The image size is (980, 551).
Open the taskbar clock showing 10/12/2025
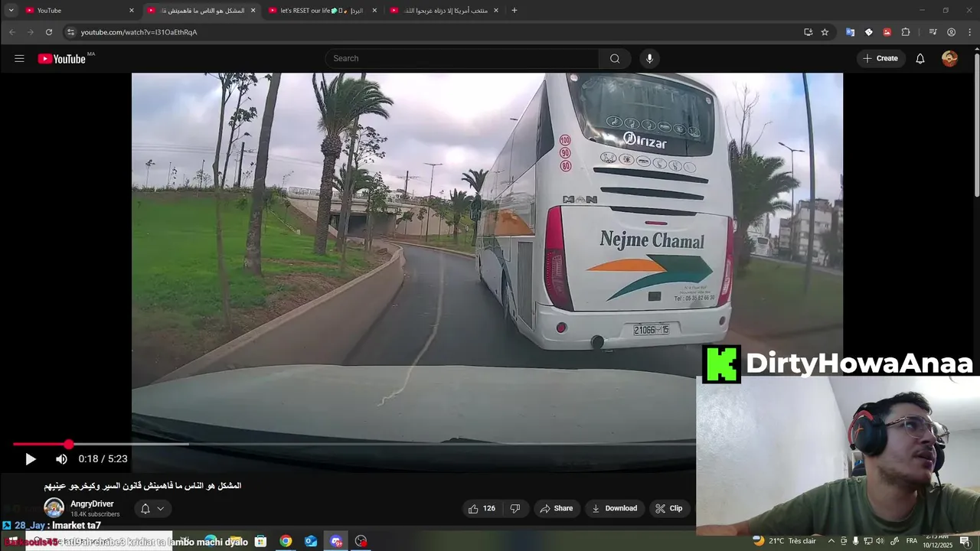[x=937, y=541]
